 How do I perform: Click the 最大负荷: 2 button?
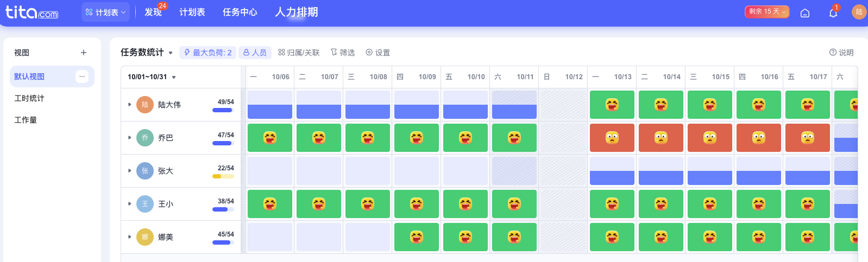click(x=207, y=53)
